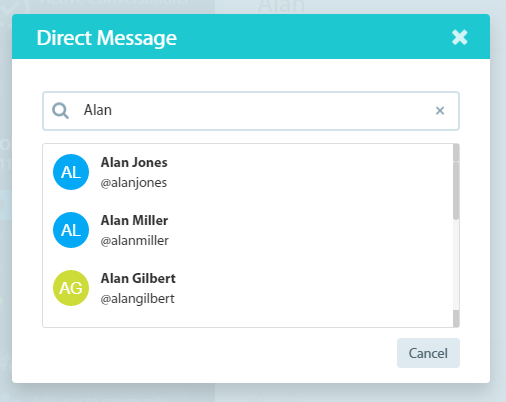Open chat with Alan Miller
Screen dimensions: 506x402
pyautogui.click(x=248, y=230)
